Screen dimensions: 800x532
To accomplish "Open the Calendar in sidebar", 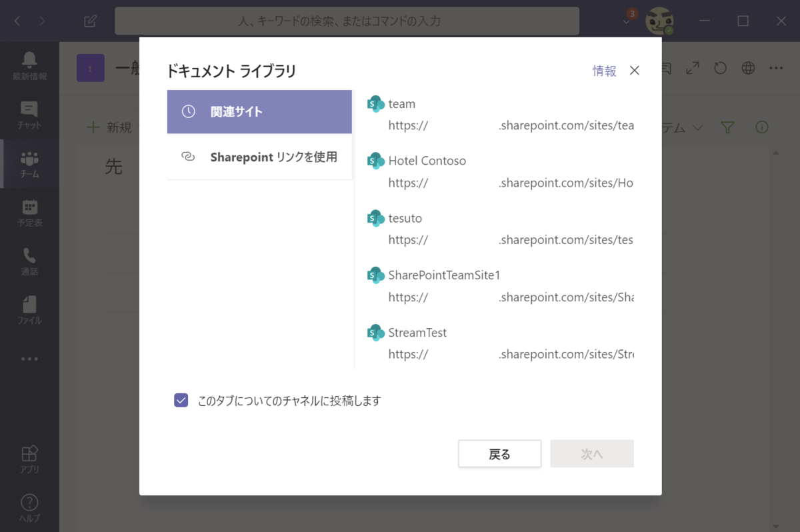I will pyautogui.click(x=29, y=213).
